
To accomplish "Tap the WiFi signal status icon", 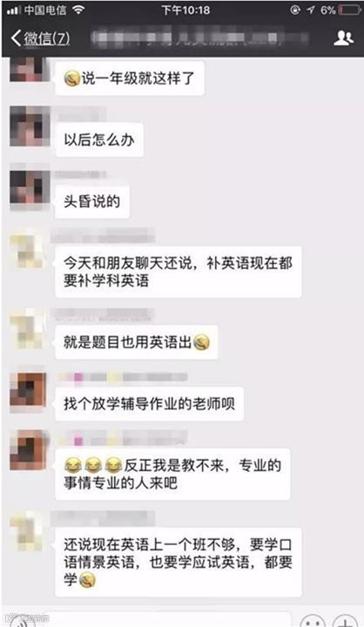I will point(78,10).
